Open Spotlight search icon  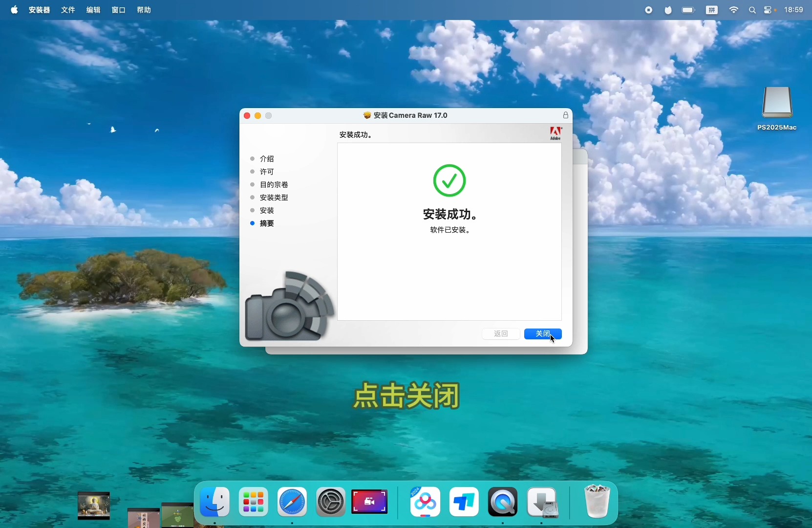coord(752,10)
